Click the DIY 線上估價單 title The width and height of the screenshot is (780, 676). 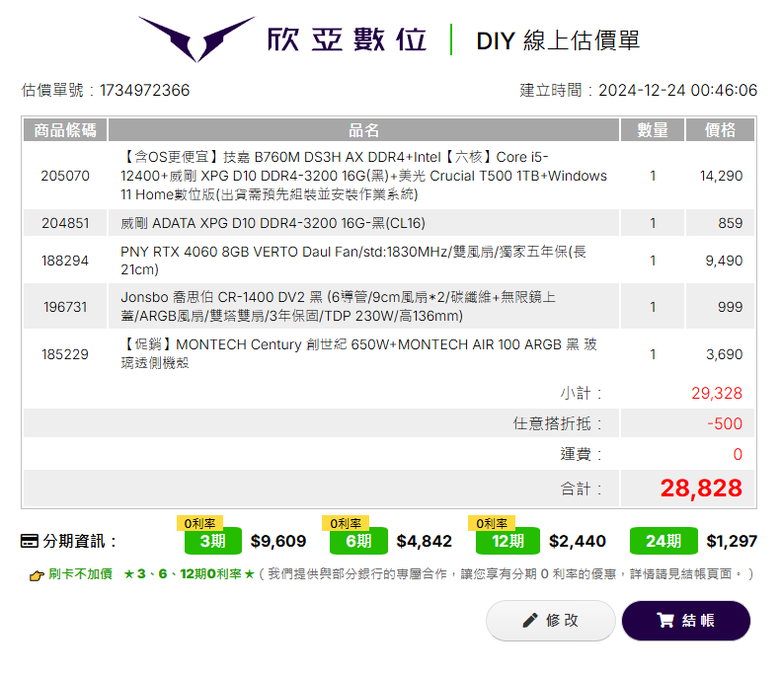558,40
